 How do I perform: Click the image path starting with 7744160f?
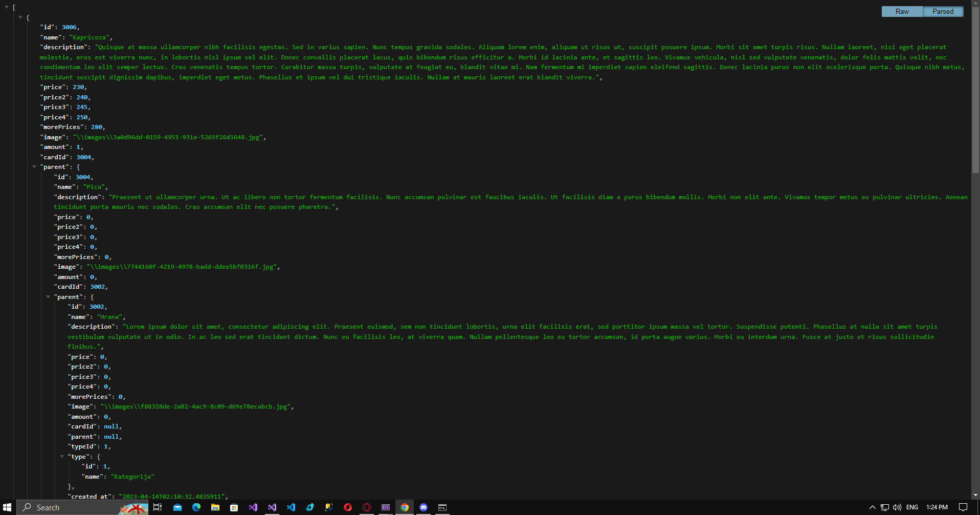182,267
